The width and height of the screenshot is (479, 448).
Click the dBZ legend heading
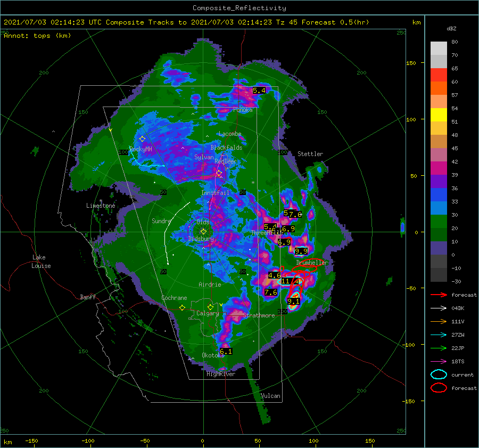[x=451, y=28]
